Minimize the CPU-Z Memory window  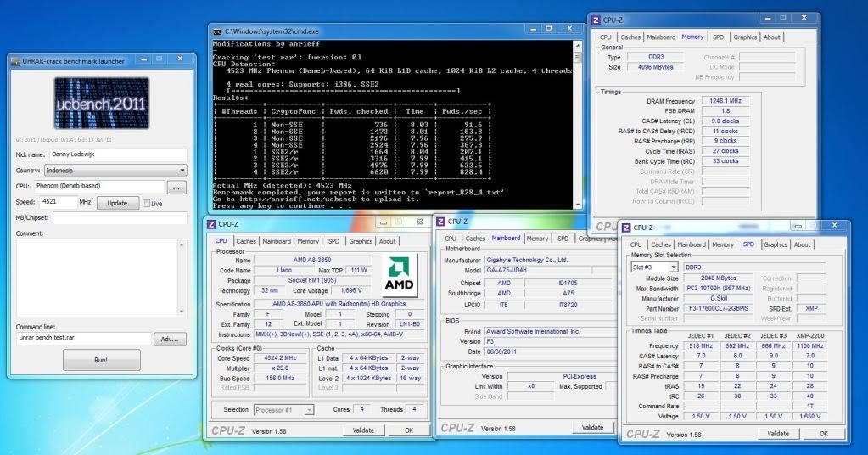click(x=768, y=19)
